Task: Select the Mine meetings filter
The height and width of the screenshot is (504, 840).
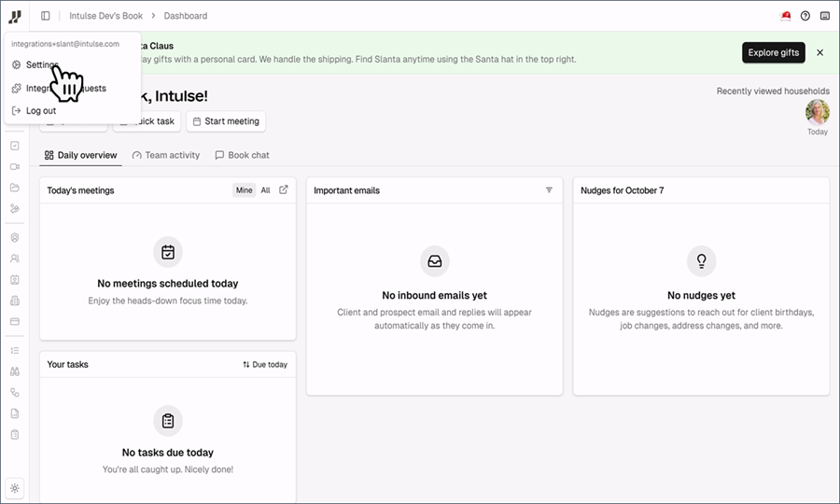Action: [244, 190]
